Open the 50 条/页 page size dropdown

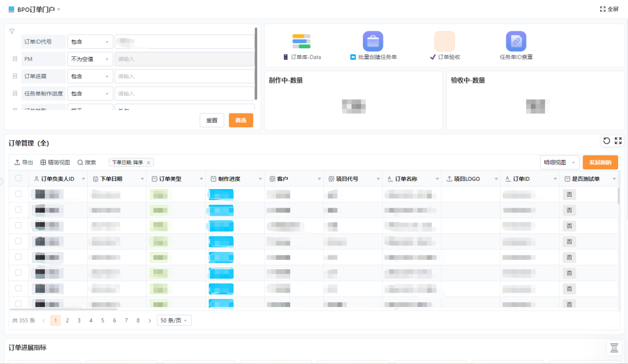174,320
